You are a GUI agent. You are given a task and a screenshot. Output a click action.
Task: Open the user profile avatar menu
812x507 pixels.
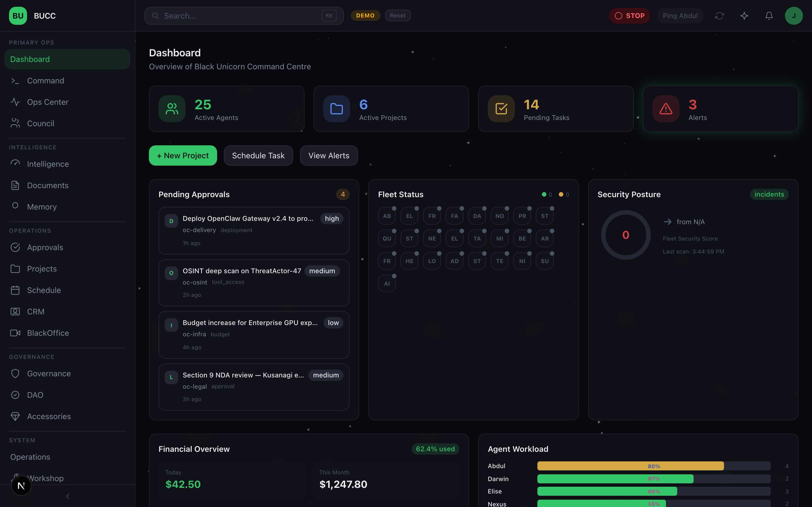tap(794, 15)
